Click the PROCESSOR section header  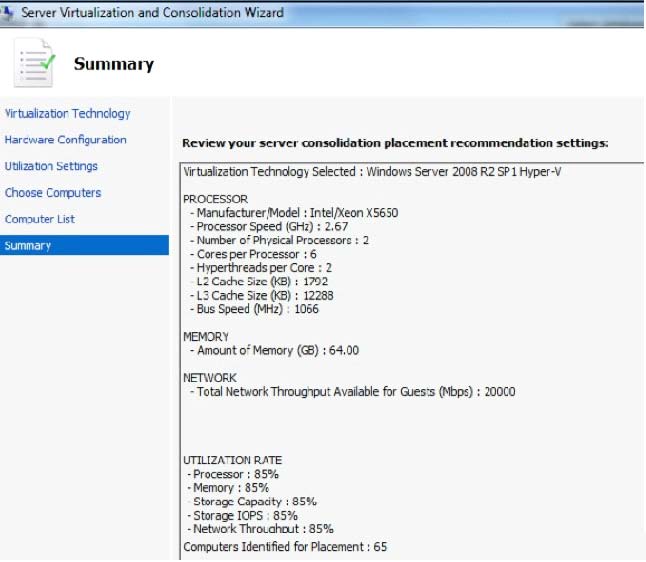coord(215,199)
